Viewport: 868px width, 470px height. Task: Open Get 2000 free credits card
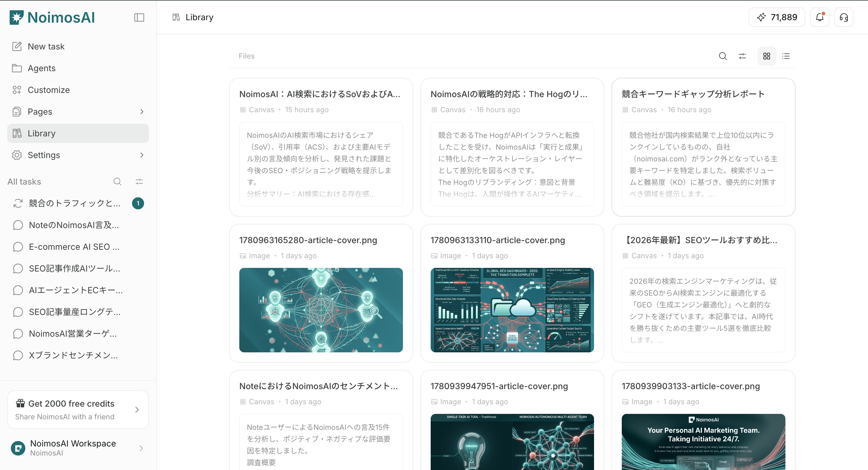click(x=78, y=410)
